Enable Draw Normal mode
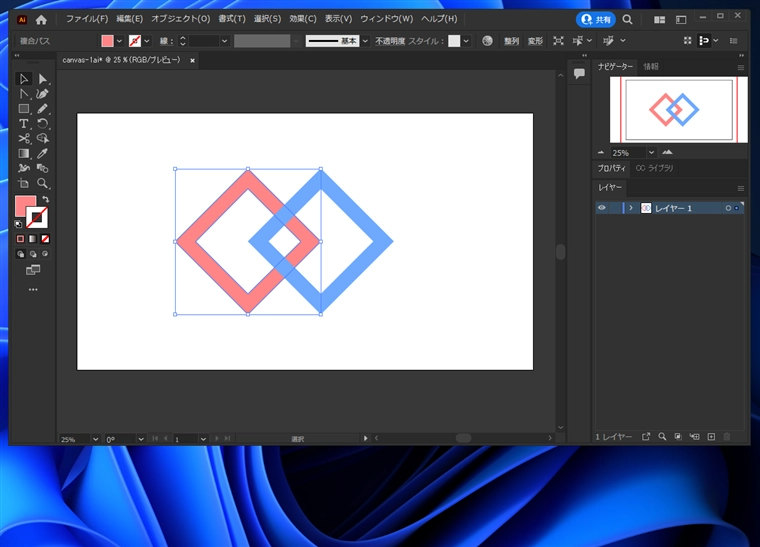Viewport: 760px width, 547px height. 20,254
